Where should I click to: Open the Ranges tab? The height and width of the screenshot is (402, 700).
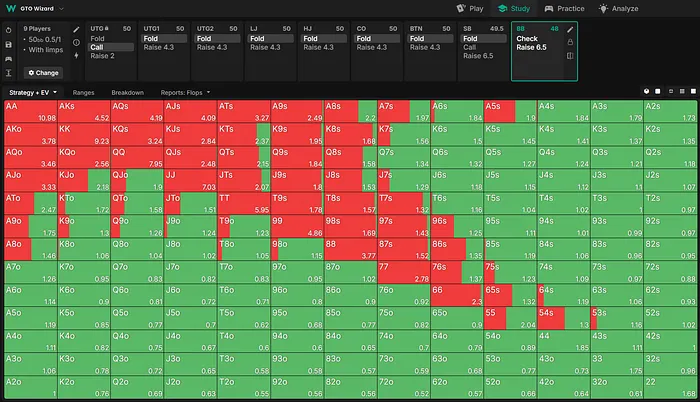pyautogui.click(x=84, y=92)
